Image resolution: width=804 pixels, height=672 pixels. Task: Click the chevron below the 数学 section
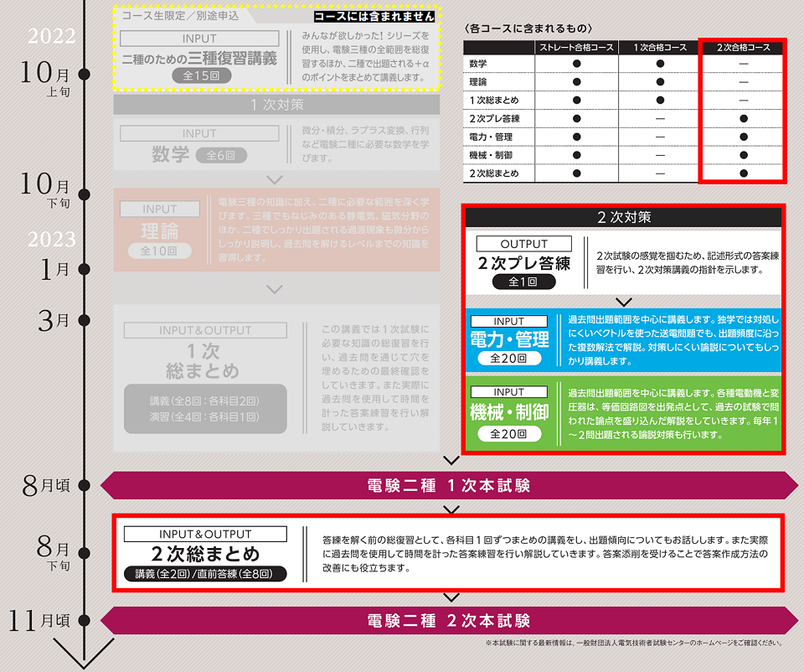coord(274,179)
